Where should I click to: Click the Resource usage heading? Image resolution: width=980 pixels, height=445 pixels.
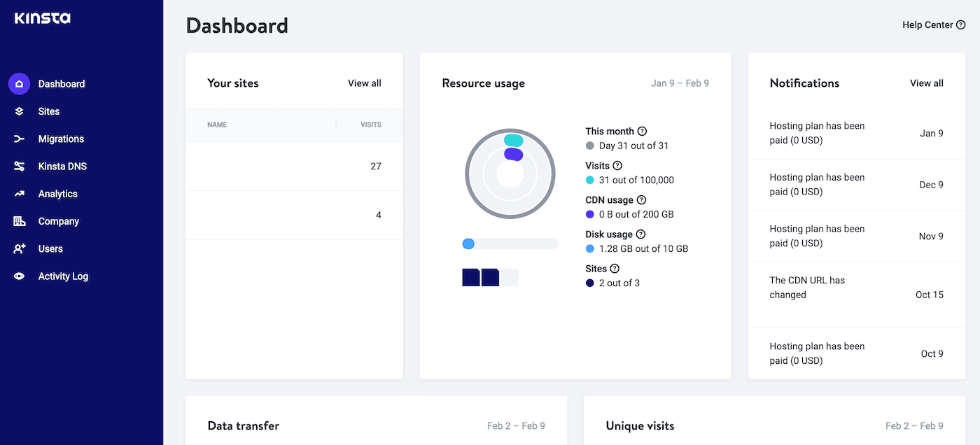(x=484, y=83)
